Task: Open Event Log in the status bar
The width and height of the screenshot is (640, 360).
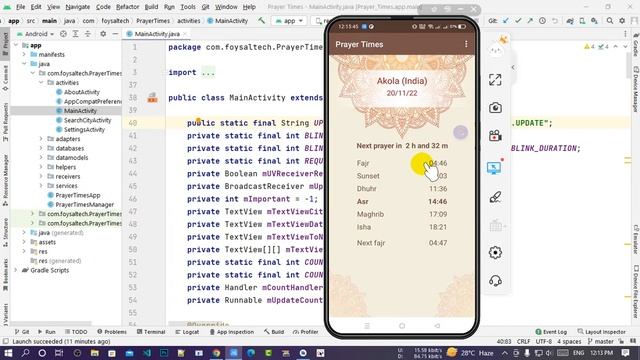Action: pyautogui.click(x=551, y=332)
